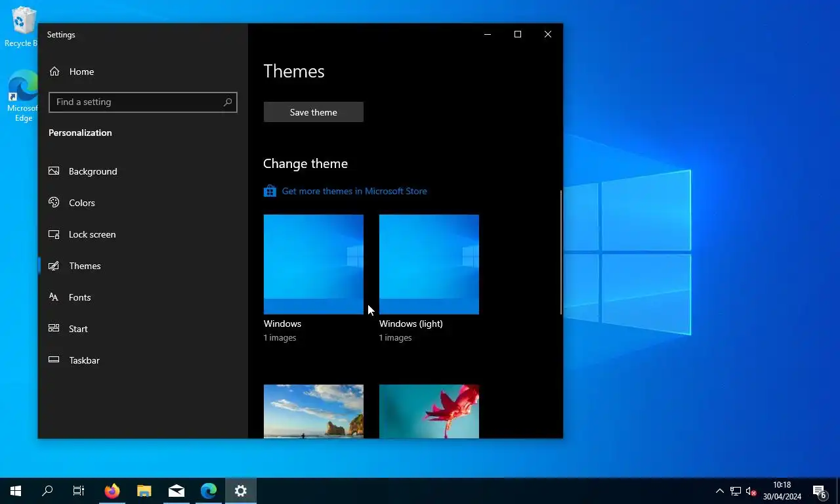
Task: Click the search magnifier in Find a setting
Action: coord(228,102)
